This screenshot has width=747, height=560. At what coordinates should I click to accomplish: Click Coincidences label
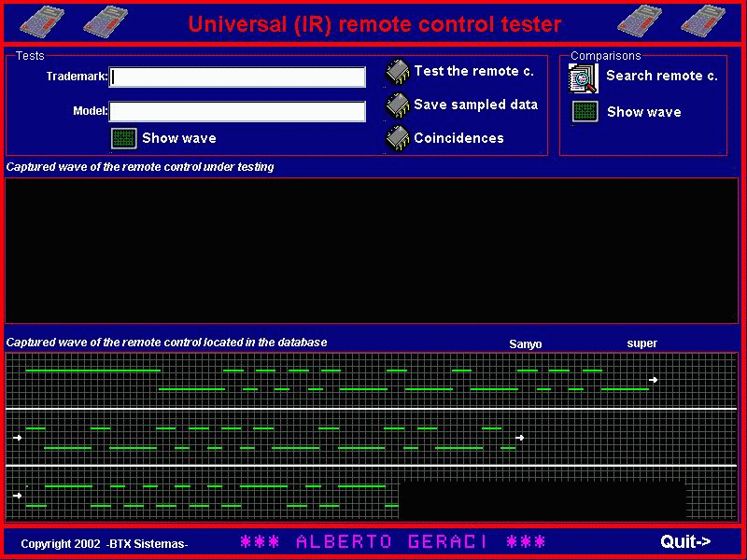[458, 138]
